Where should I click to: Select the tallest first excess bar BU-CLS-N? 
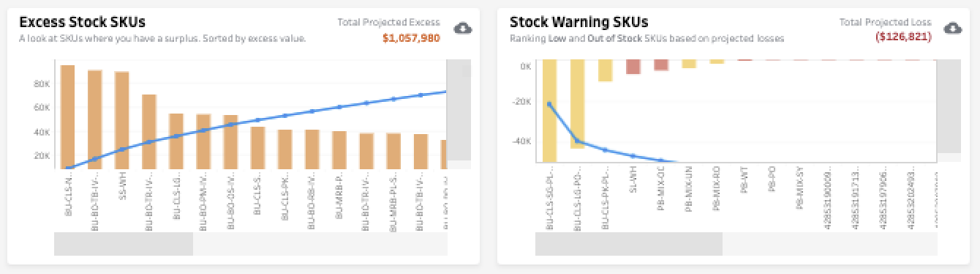tap(68, 116)
